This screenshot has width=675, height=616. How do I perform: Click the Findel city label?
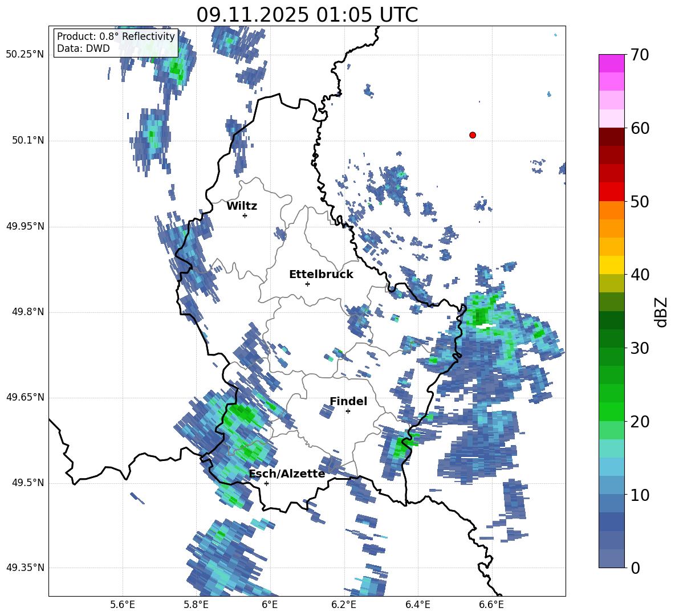pyautogui.click(x=348, y=401)
